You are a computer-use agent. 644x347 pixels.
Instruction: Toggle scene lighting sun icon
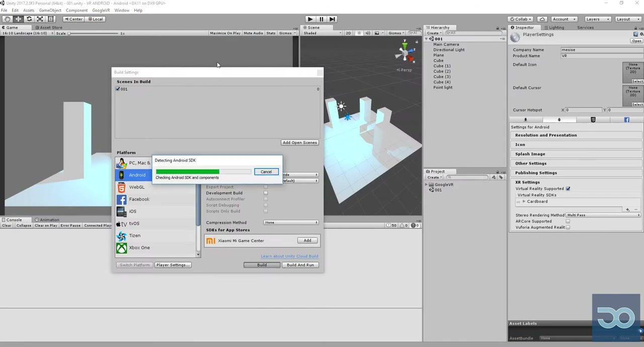point(359,33)
